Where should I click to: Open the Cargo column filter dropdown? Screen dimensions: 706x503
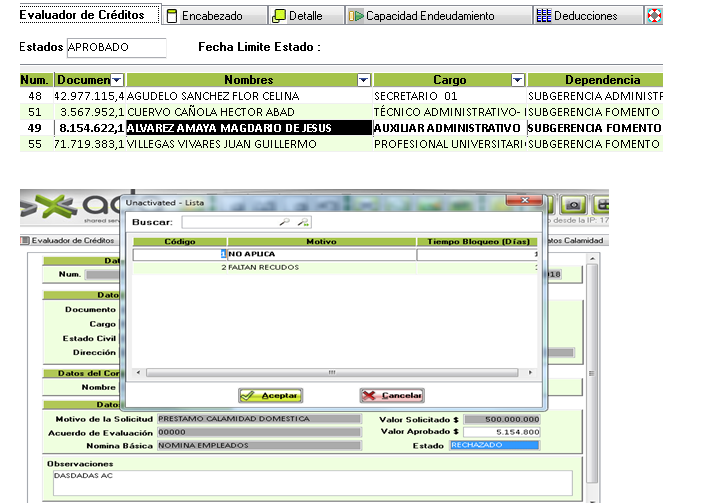click(x=517, y=80)
